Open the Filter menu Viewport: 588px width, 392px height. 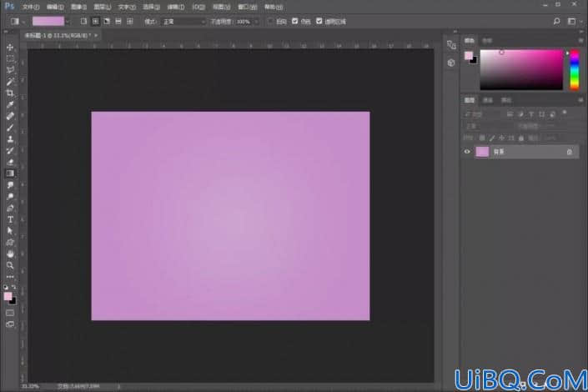coord(175,8)
